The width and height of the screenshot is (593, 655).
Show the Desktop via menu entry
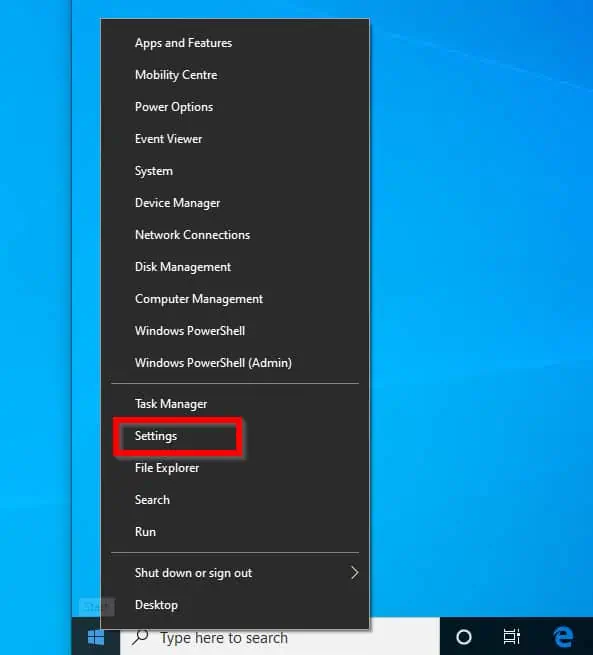tap(235, 605)
